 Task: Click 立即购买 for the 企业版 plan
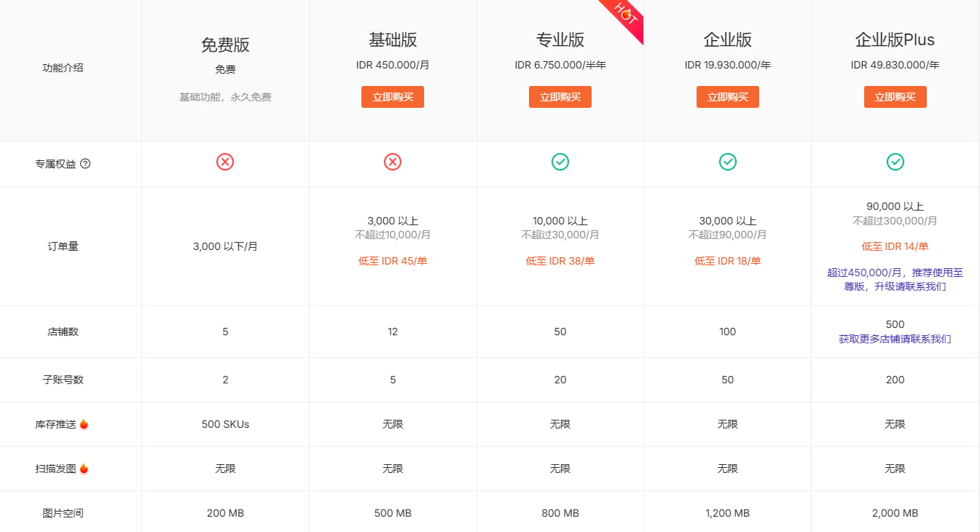727,96
